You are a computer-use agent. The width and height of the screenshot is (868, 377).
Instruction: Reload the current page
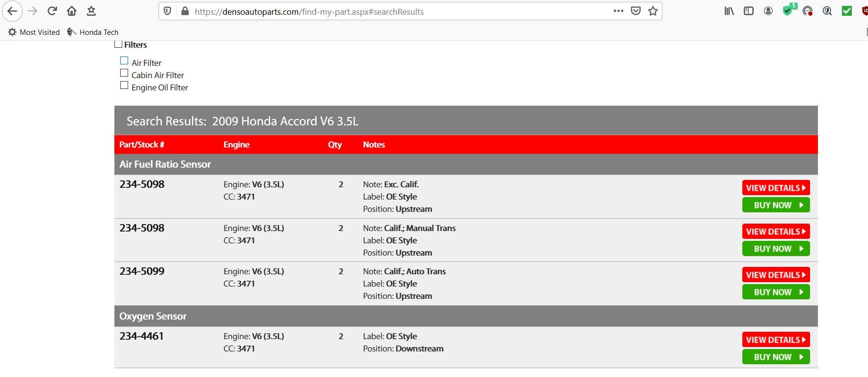coord(52,11)
